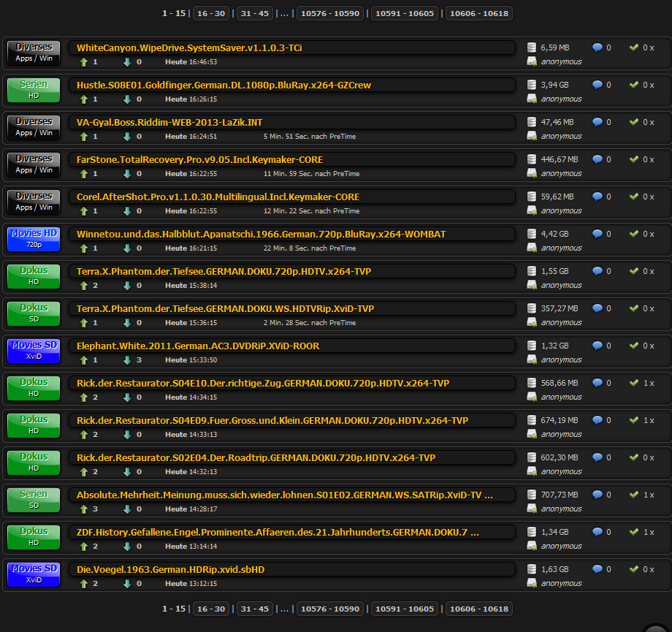Image resolution: width=672 pixels, height=632 pixels.
Task: Open Rick.der.Restaurator.S02E04 torrent link
Action: (256, 458)
